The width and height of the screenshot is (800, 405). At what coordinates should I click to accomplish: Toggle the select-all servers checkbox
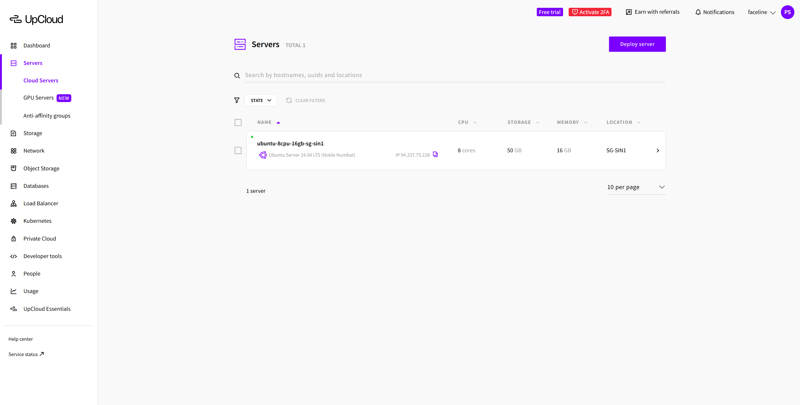[x=238, y=122]
